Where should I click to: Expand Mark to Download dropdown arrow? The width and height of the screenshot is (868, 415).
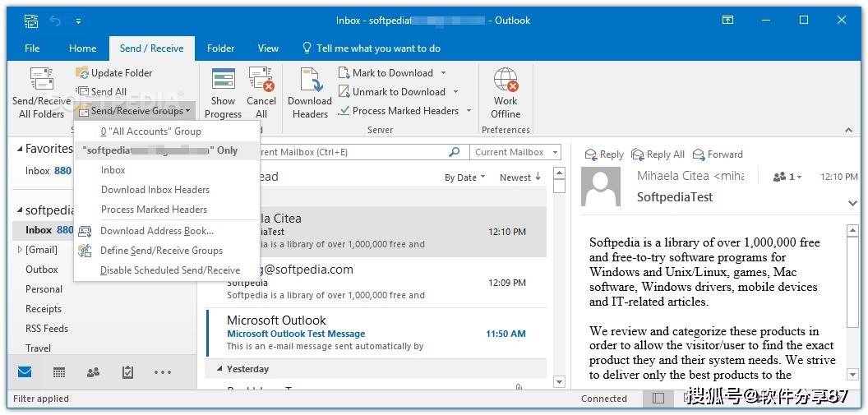click(x=443, y=73)
